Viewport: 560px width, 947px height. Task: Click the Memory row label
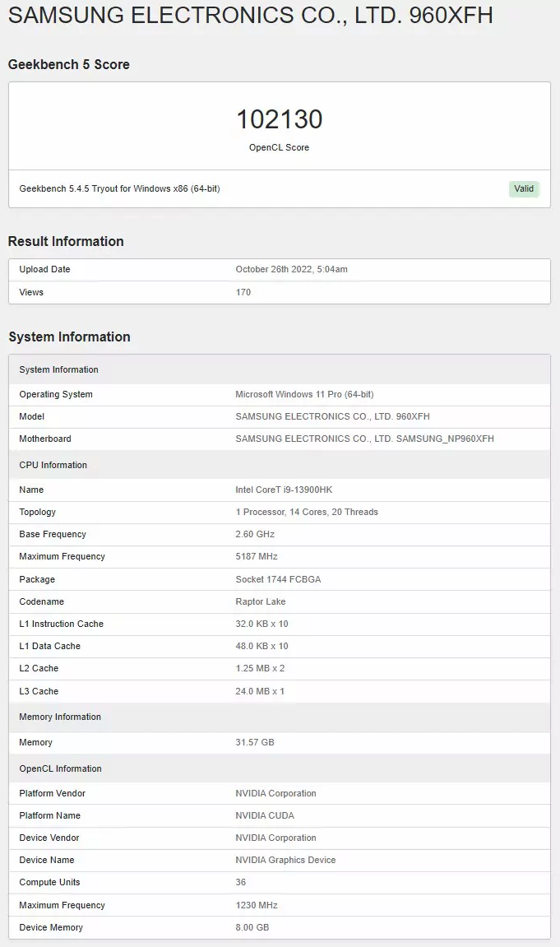[35, 743]
